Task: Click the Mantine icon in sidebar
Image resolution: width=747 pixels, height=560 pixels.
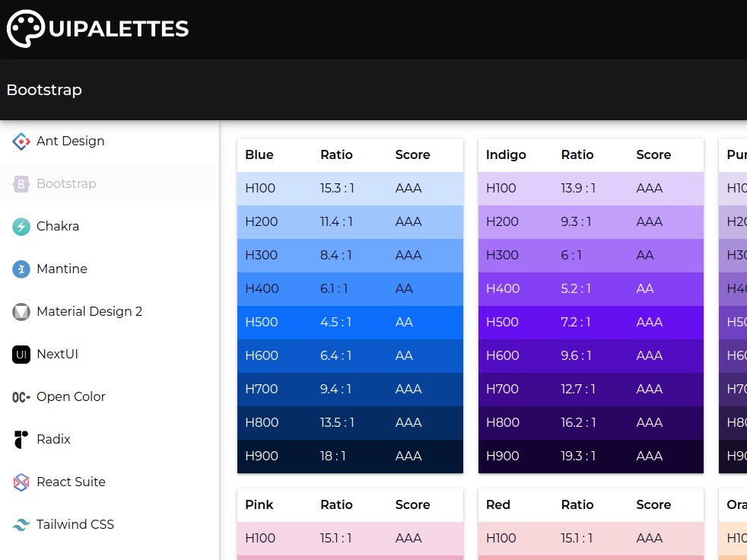Action: pos(21,269)
